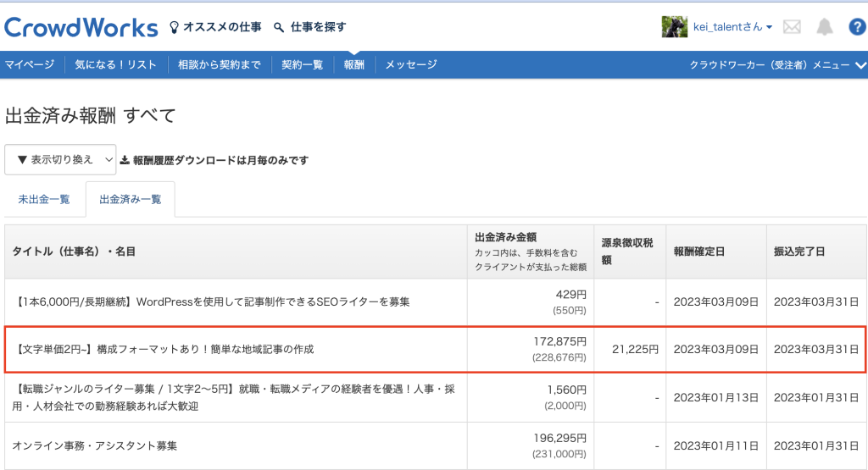Click the kei_talent profile avatar
Screen dimensions: 868x470
click(674, 27)
